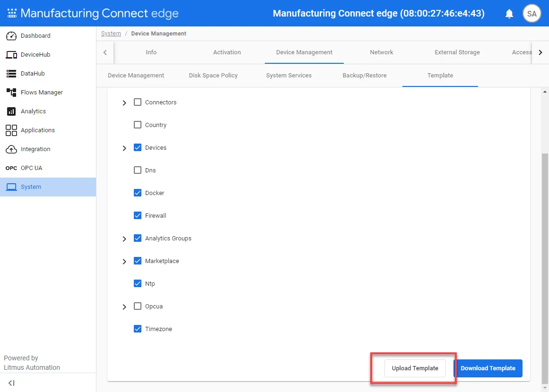Click the Flows Manager icon
Screen dimensions: 549x392
tap(11, 92)
